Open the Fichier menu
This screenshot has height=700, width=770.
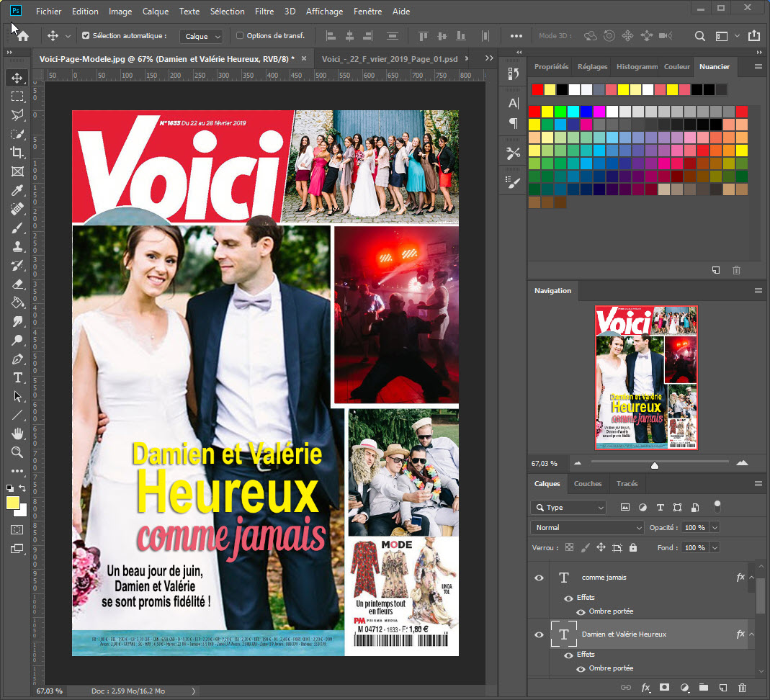(48, 12)
